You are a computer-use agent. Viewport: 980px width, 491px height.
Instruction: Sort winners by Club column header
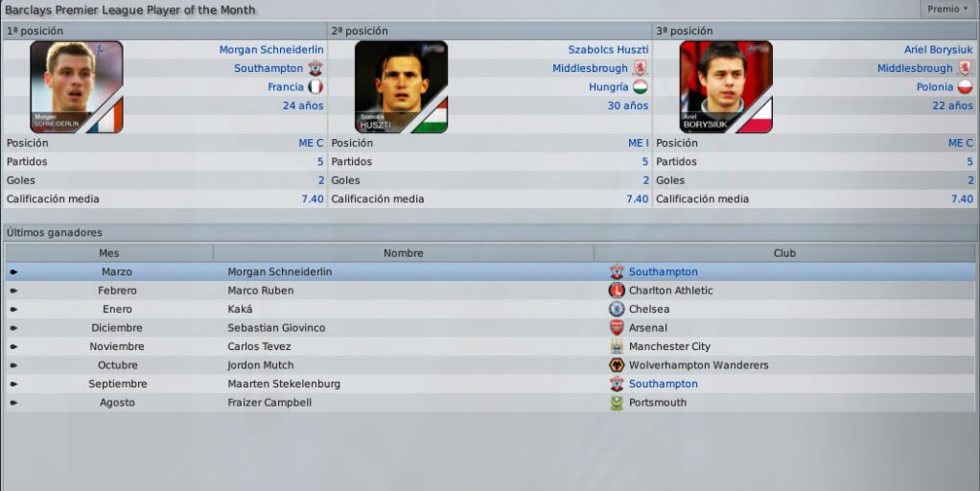(784, 253)
